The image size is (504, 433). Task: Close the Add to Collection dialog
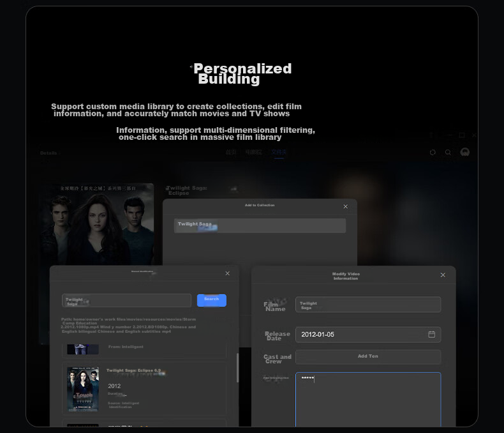point(346,206)
